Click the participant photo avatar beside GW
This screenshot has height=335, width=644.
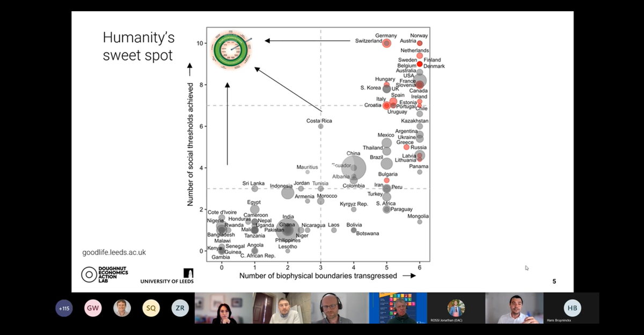(122, 308)
